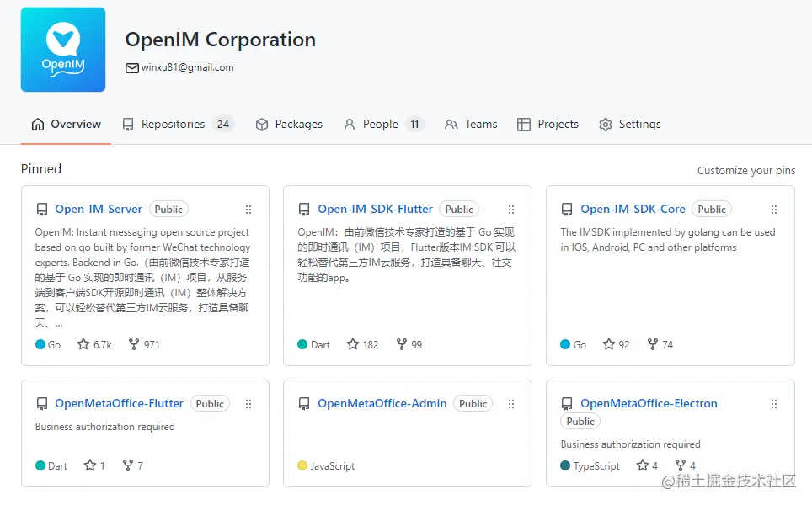Open the 182 stargazers of Open-IM-SDK-Flutter
812x505 pixels.
tap(362, 344)
